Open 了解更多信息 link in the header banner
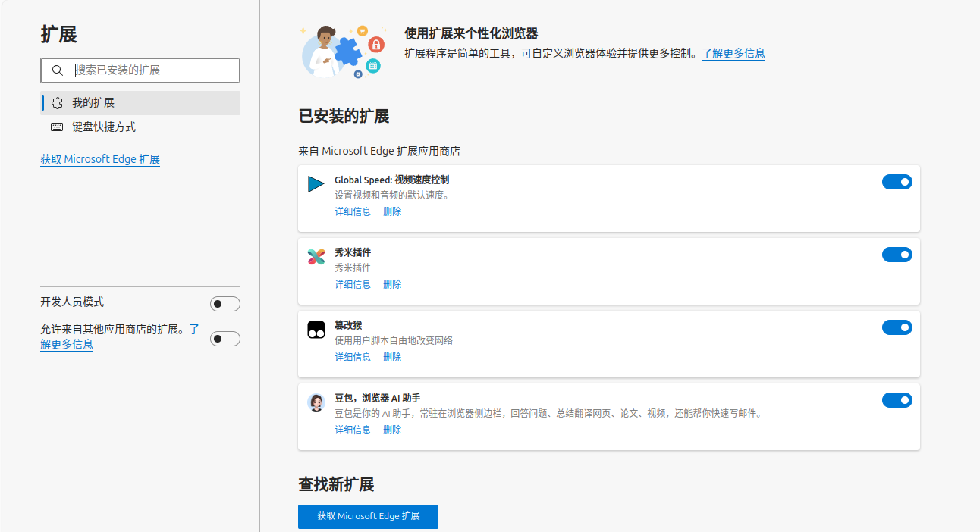 click(733, 53)
